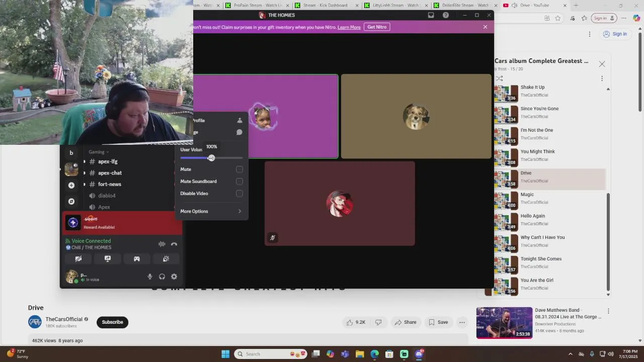
Task: Click the Message bubble icon in context menu
Action: click(x=239, y=132)
